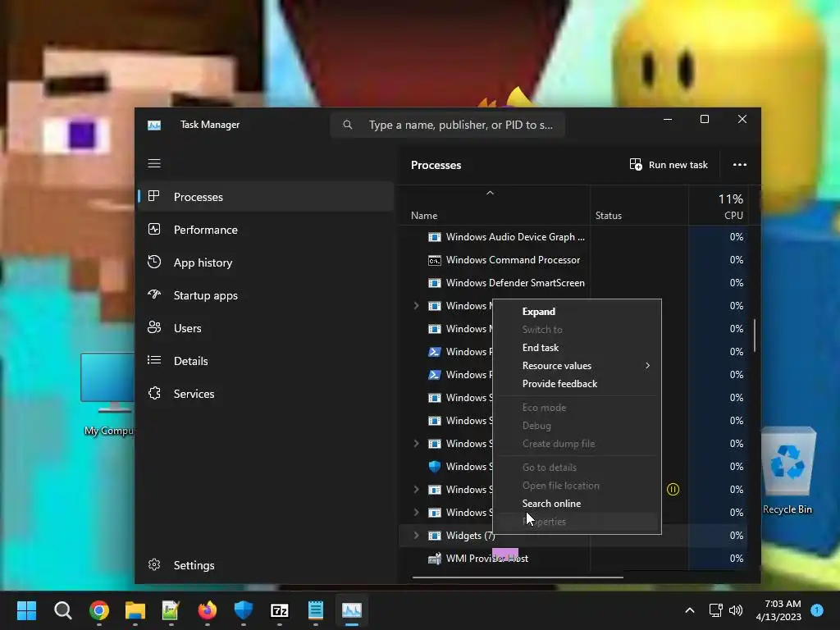The image size is (840, 630).
Task: Open the hamburger navigation menu
Action: click(153, 163)
